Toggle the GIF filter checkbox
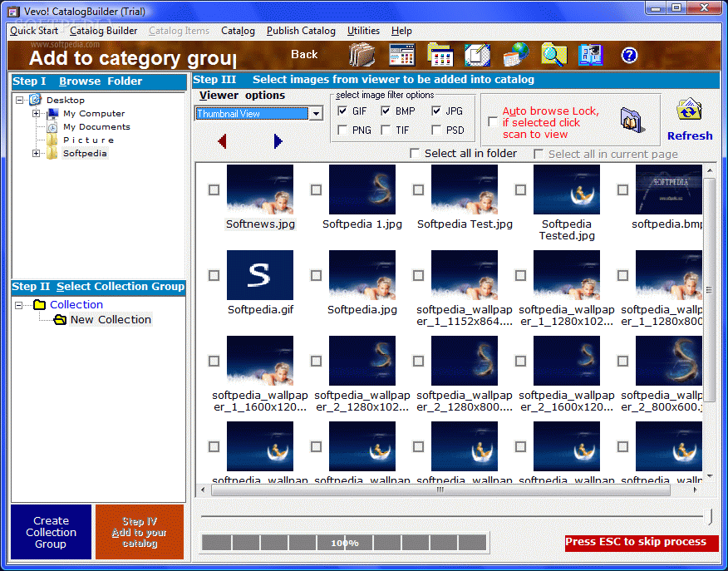The image size is (728, 571). (342, 111)
